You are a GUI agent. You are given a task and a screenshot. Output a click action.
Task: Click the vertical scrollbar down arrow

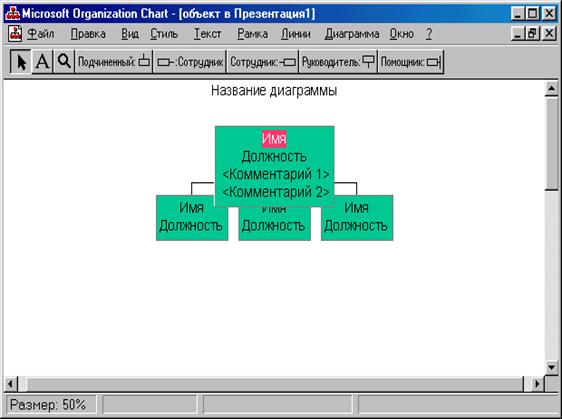coord(551,367)
